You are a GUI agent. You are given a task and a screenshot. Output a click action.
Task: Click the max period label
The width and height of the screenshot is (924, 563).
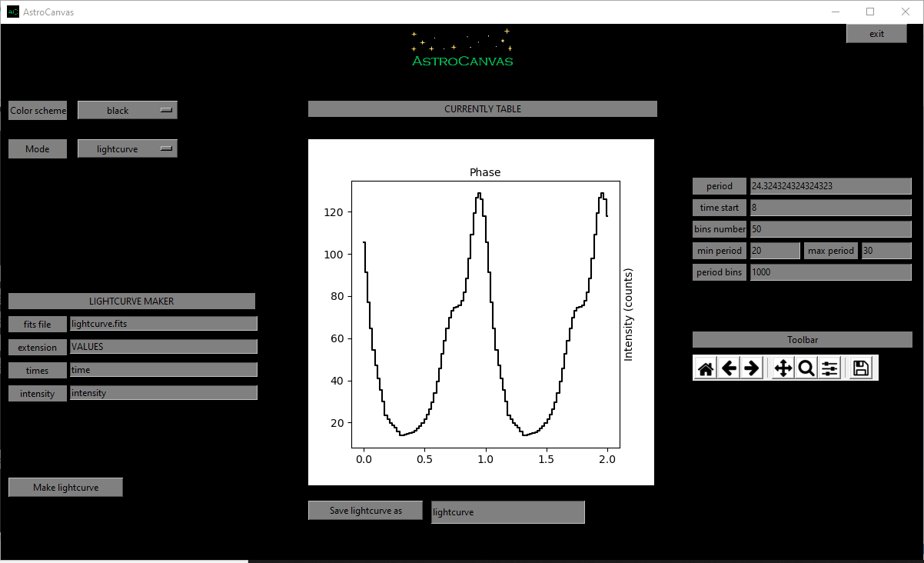(x=831, y=250)
